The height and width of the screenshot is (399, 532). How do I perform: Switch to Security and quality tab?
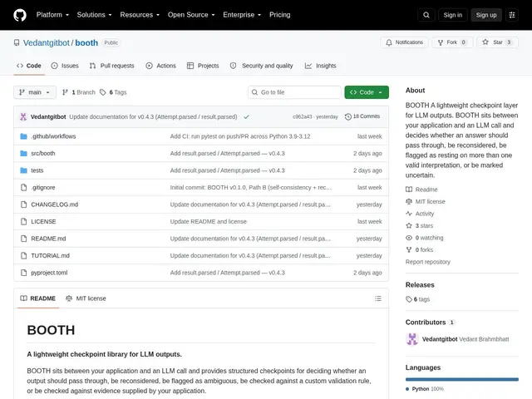click(261, 66)
